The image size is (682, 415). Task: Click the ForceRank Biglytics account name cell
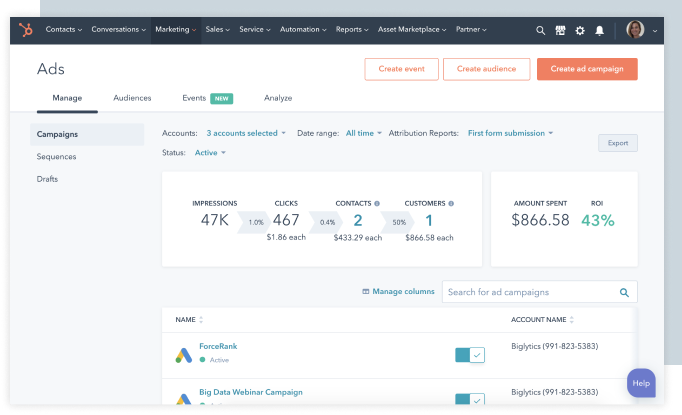555,346
